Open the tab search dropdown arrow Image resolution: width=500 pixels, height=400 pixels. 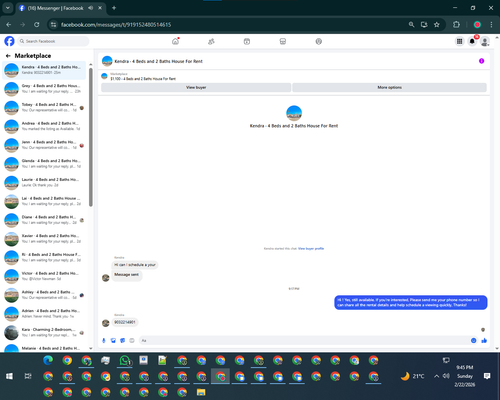point(7,8)
